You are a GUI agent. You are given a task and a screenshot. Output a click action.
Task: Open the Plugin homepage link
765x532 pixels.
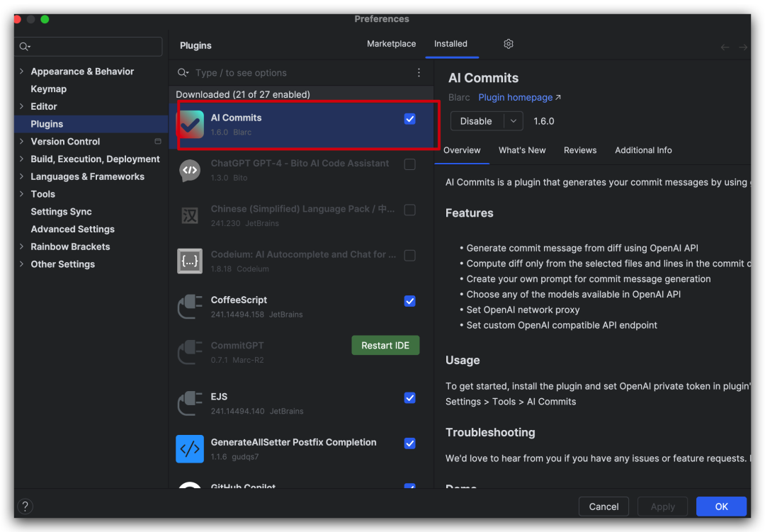[515, 97]
